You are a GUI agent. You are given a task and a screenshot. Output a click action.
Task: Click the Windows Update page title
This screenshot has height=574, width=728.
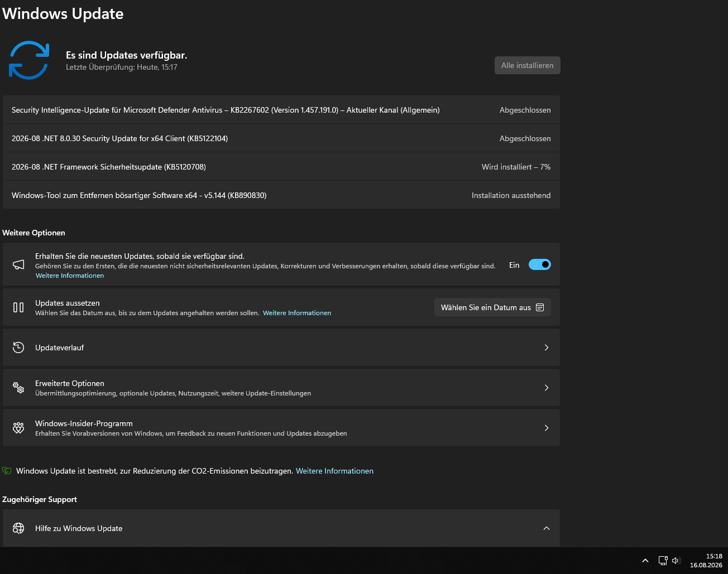click(63, 13)
